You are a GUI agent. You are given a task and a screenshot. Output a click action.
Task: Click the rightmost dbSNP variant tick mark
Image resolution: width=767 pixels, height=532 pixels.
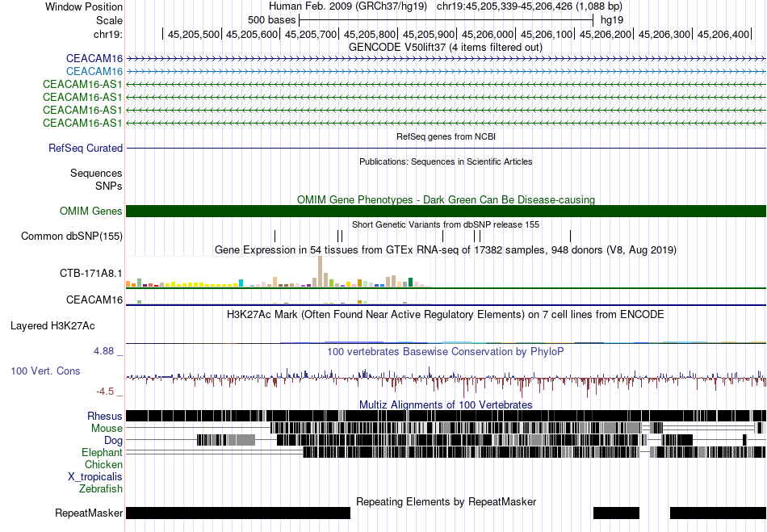point(570,237)
